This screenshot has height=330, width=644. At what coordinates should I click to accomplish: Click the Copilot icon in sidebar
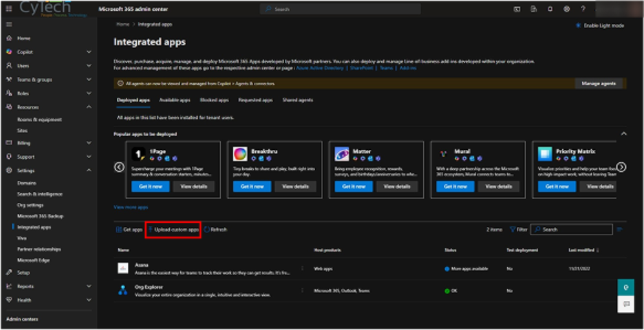point(9,52)
